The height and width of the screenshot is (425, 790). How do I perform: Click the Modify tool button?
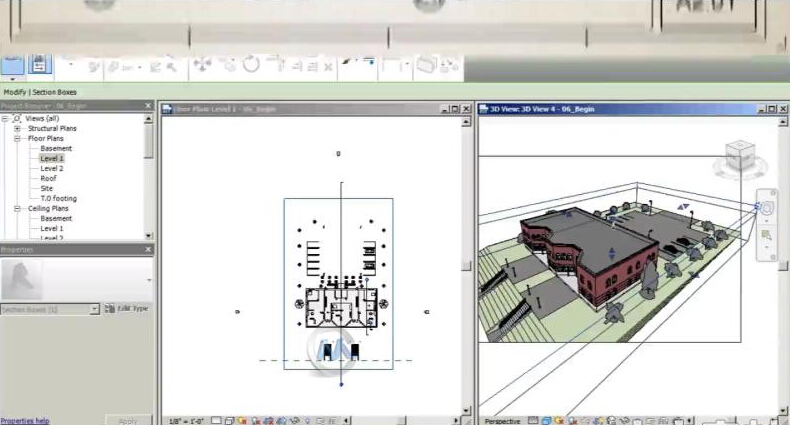point(12,65)
